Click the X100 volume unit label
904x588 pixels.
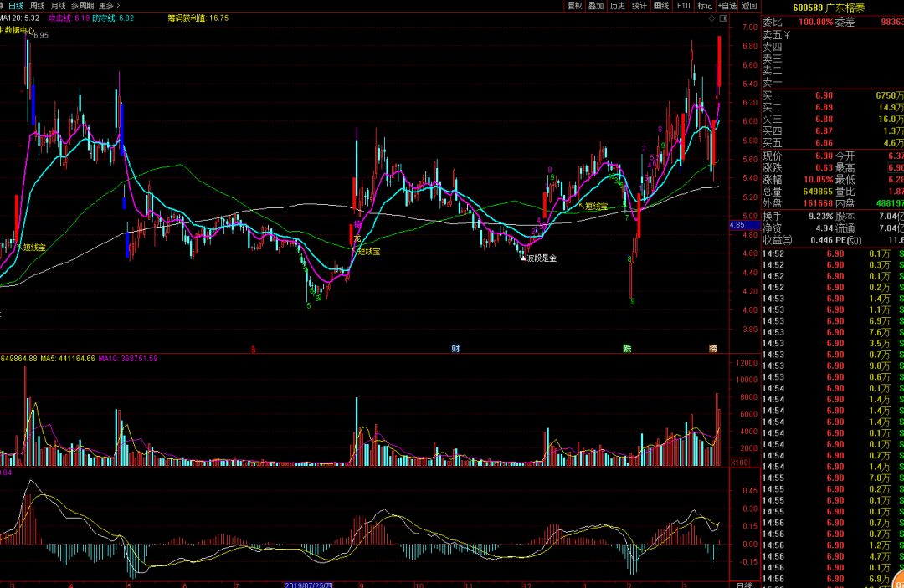click(740, 462)
